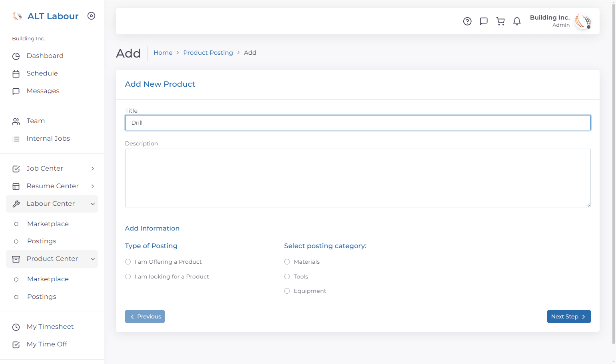The image size is (616, 364).
Task: Click the Dashboard pie-chart icon
Action: (x=16, y=56)
